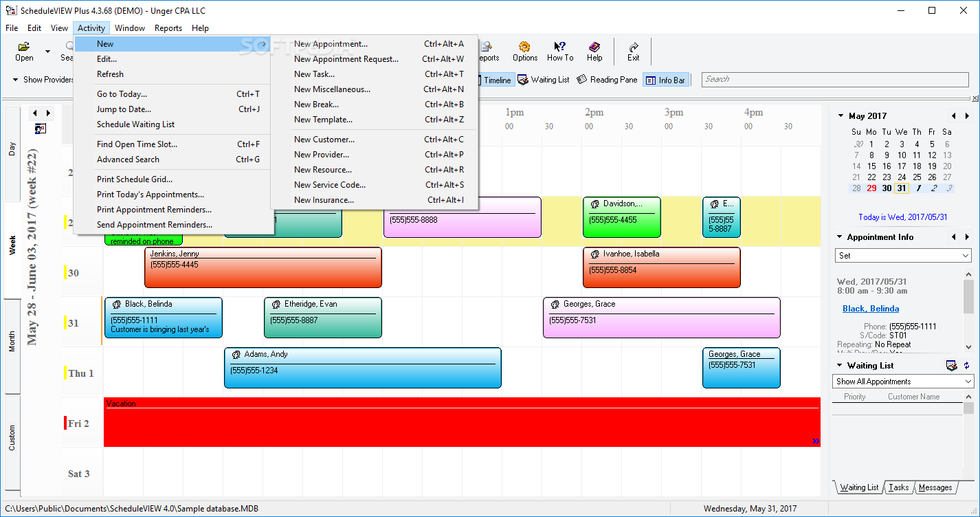Select New Customer... menu entry

click(374, 140)
